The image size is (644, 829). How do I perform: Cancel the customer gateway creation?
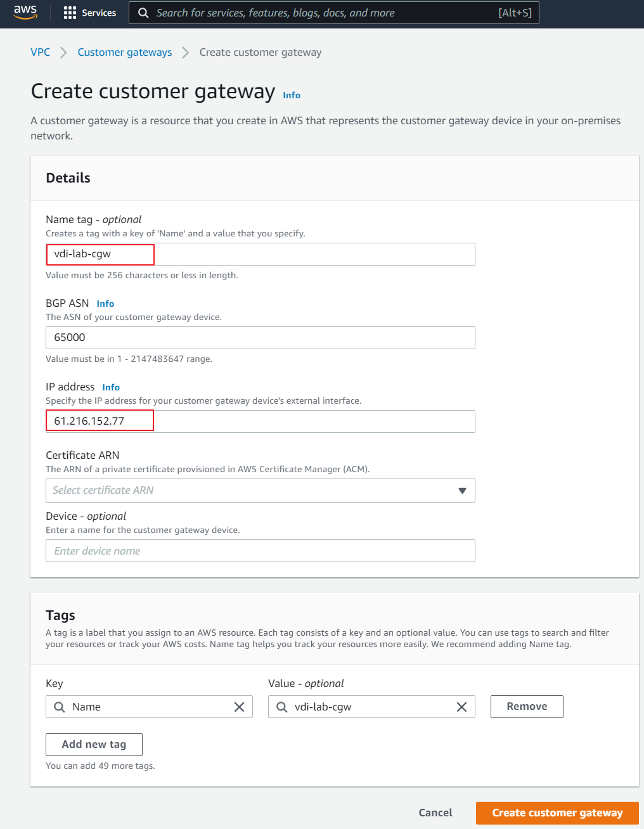[x=435, y=813]
